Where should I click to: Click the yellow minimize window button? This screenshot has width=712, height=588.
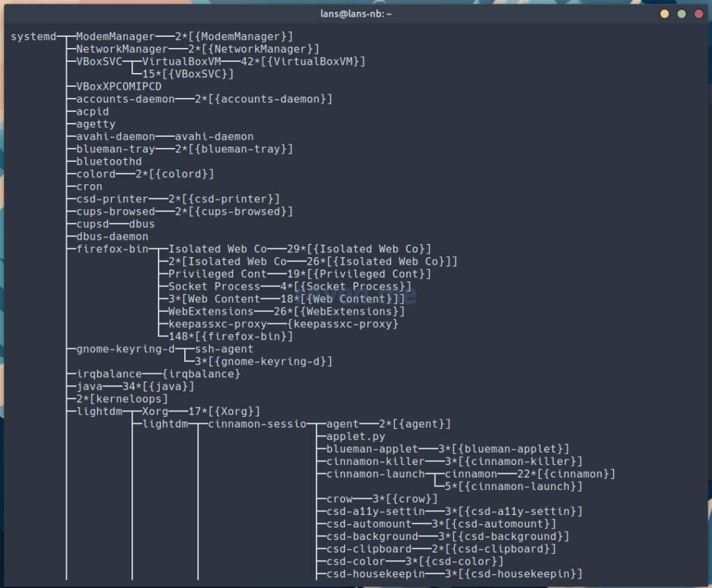[x=665, y=13]
